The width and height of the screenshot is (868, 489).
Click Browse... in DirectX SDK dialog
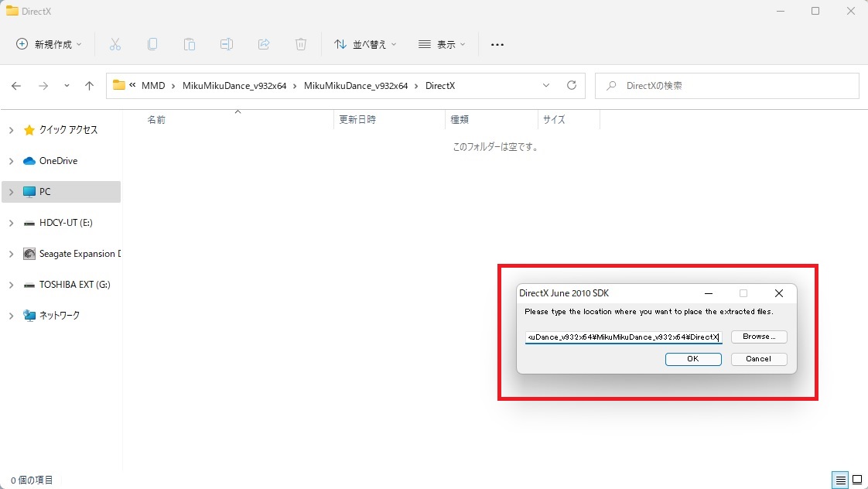pyautogui.click(x=759, y=337)
